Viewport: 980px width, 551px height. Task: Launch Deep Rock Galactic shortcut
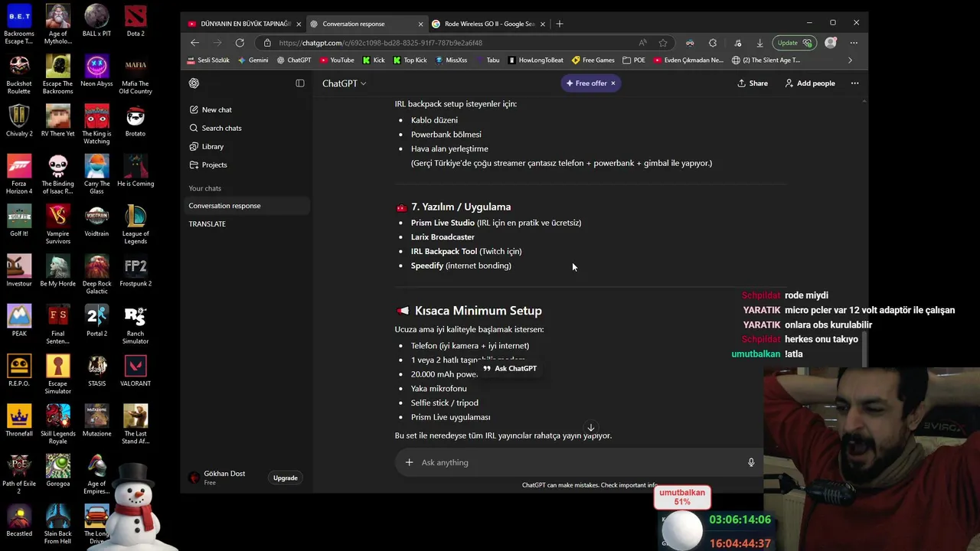(96, 274)
